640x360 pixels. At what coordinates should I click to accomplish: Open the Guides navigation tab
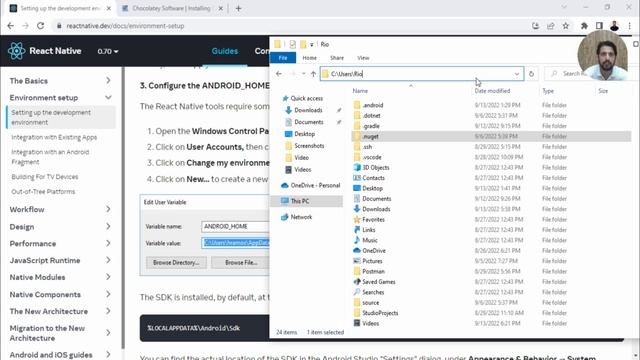pyautogui.click(x=224, y=51)
